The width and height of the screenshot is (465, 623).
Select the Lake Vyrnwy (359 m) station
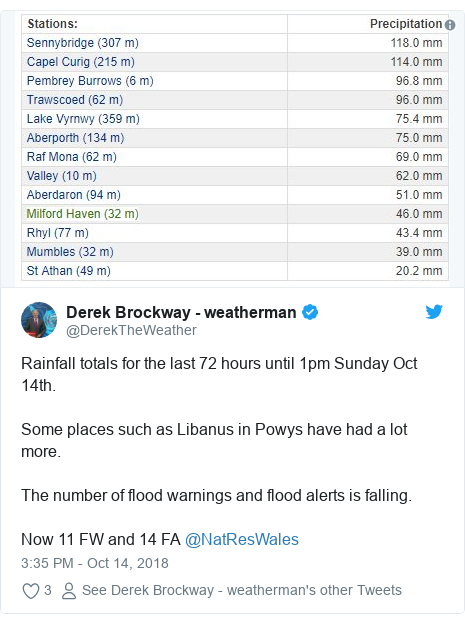click(83, 119)
